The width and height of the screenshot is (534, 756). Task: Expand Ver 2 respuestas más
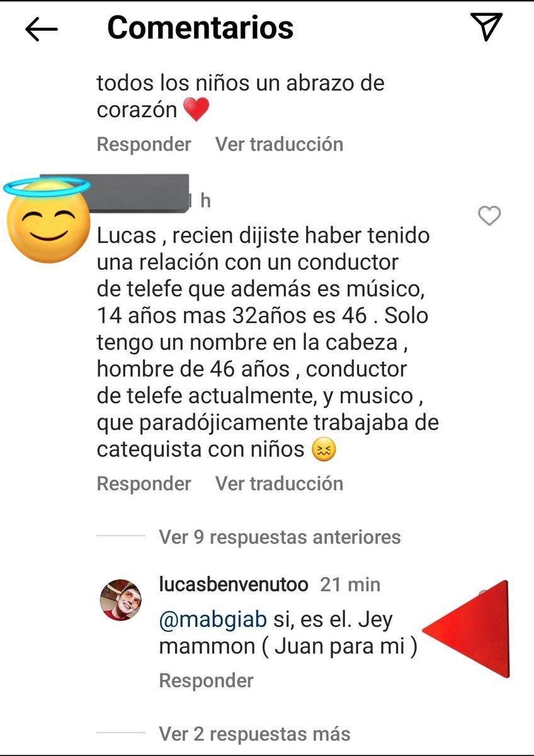point(254,734)
